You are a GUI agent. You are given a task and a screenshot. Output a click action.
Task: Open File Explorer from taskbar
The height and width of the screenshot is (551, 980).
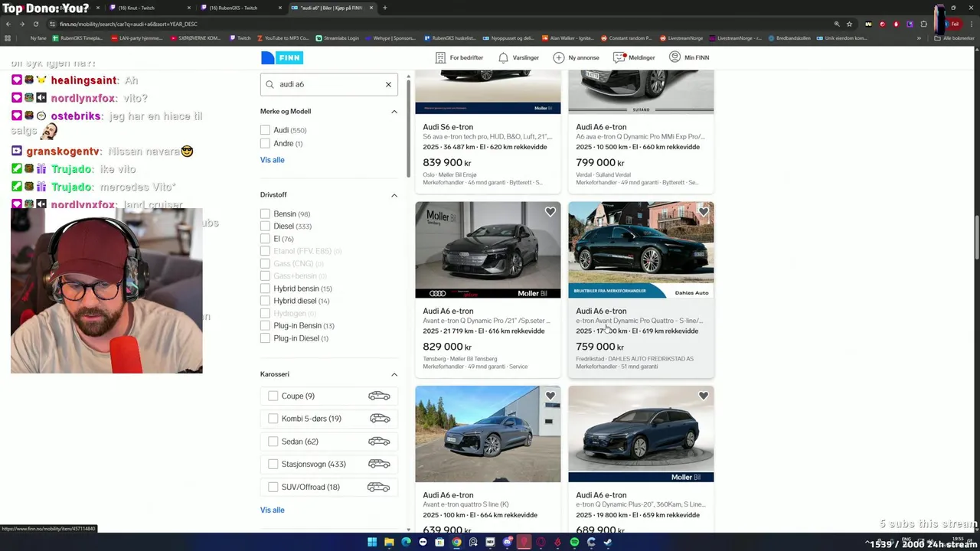pyautogui.click(x=389, y=543)
